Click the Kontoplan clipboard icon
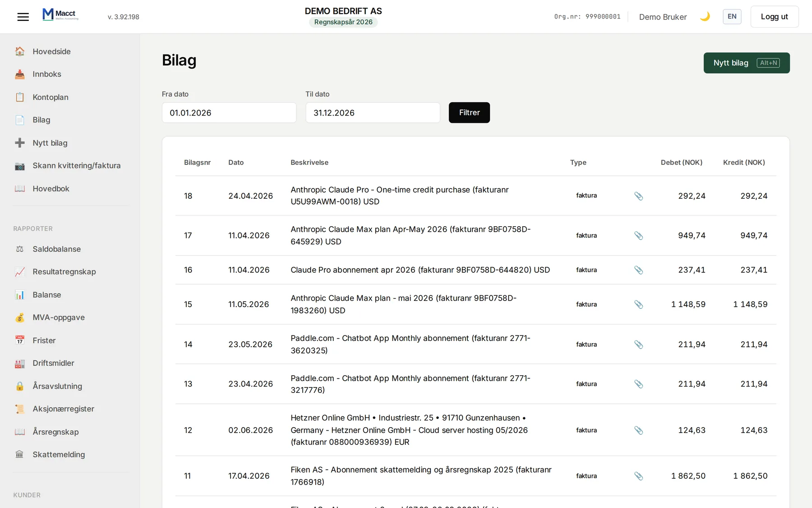812x508 pixels. (20, 97)
